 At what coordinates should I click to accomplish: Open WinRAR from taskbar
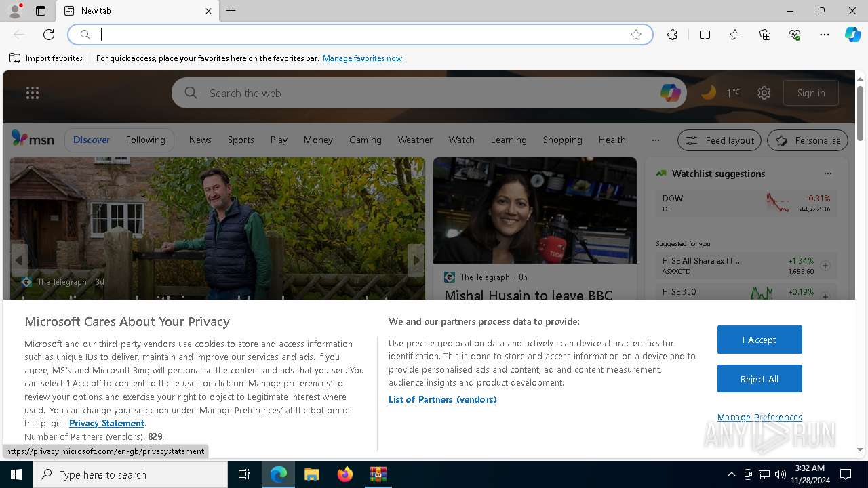[x=378, y=474]
